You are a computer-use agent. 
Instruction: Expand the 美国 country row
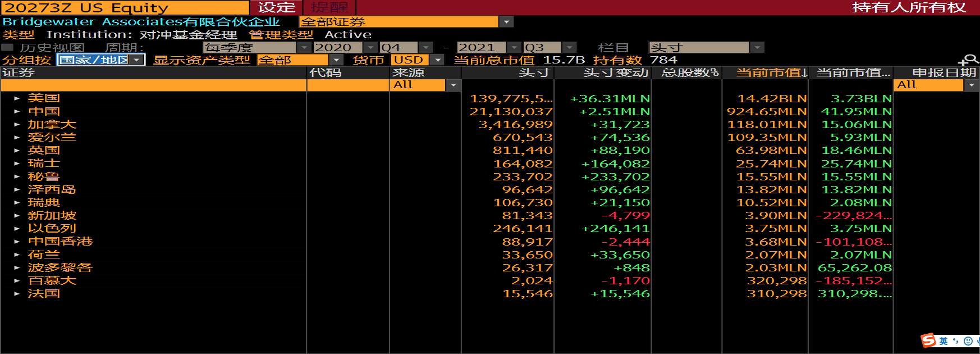click(17, 98)
